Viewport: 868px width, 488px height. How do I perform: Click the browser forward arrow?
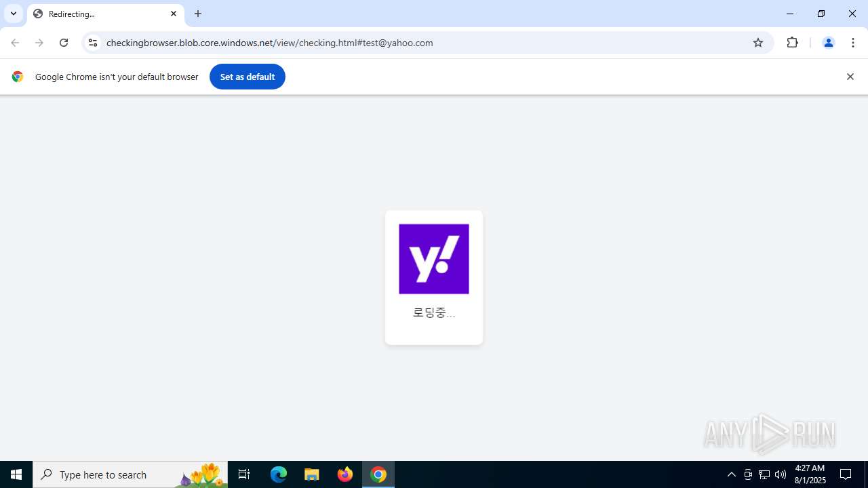pyautogui.click(x=39, y=43)
